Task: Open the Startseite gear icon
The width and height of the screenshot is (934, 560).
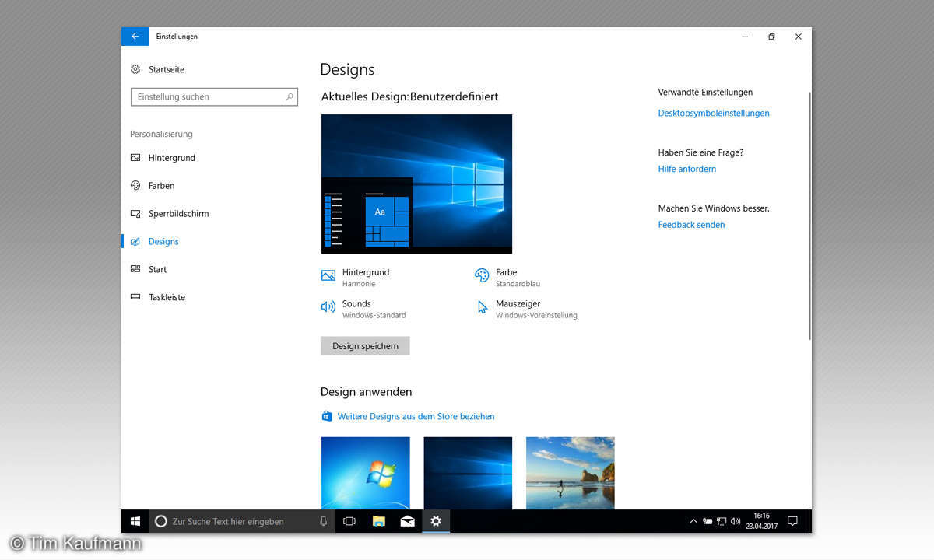Action: point(135,69)
